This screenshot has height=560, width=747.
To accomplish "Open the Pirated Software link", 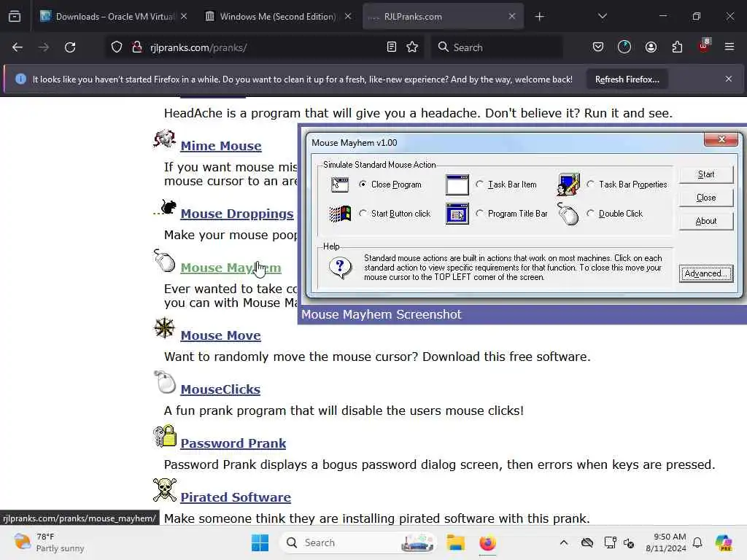I will [236, 497].
